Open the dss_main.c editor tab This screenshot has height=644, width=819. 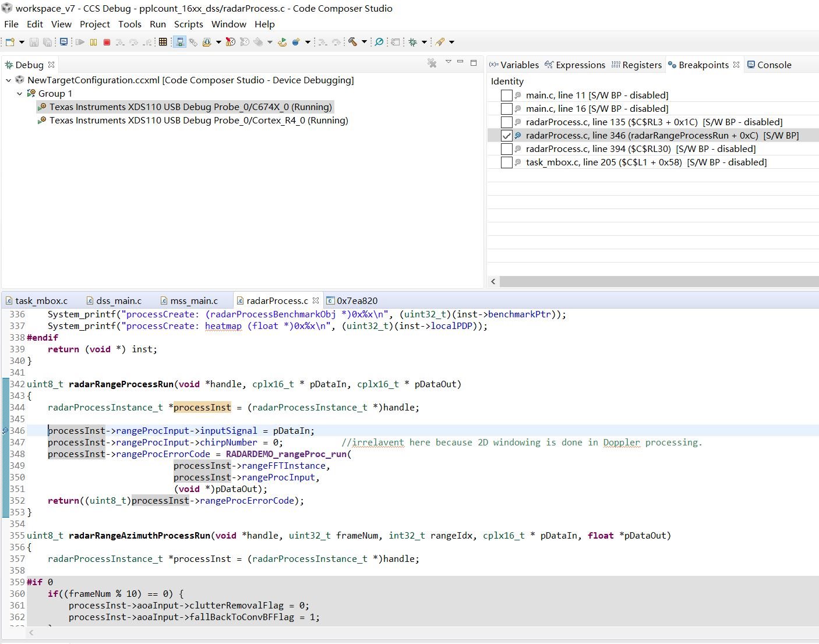(119, 300)
